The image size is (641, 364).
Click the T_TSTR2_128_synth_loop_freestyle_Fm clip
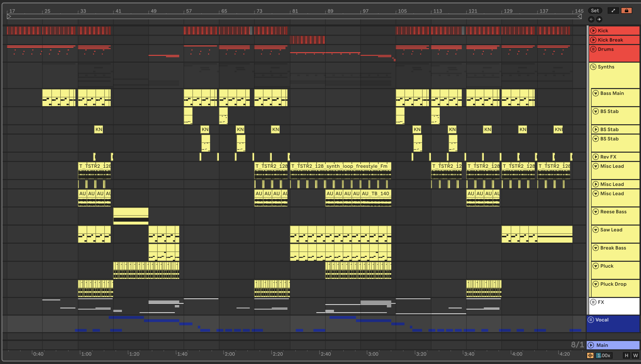tap(340, 166)
